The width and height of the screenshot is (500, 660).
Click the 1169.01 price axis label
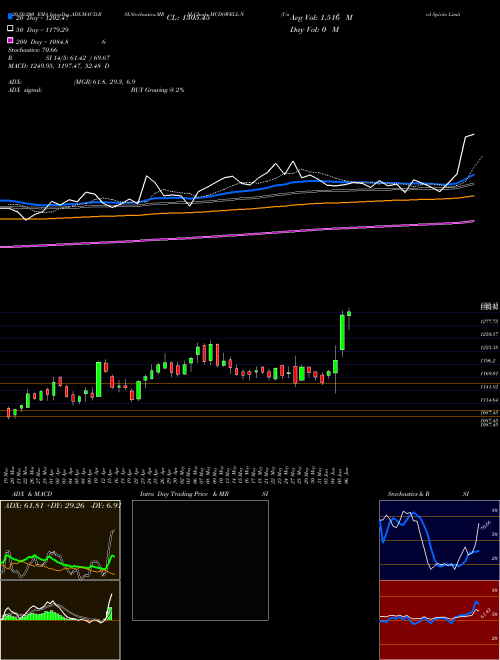(x=489, y=373)
